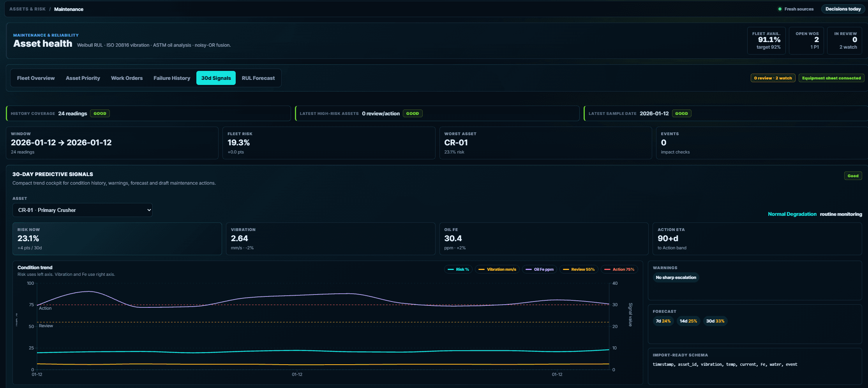Image resolution: width=868 pixels, height=388 pixels.
Task: Click the Latest High-Risk Assets GOOD badge
Action: pos(413,113)
